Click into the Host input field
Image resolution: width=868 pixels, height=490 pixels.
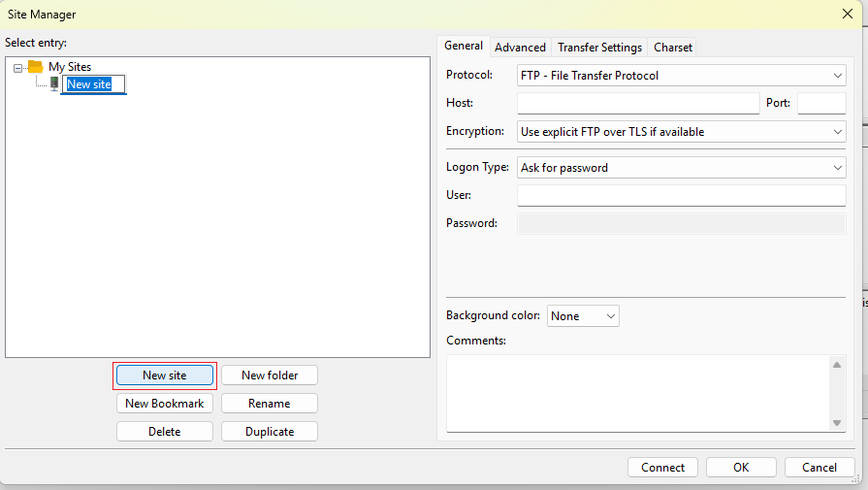[x=638, y=104]
